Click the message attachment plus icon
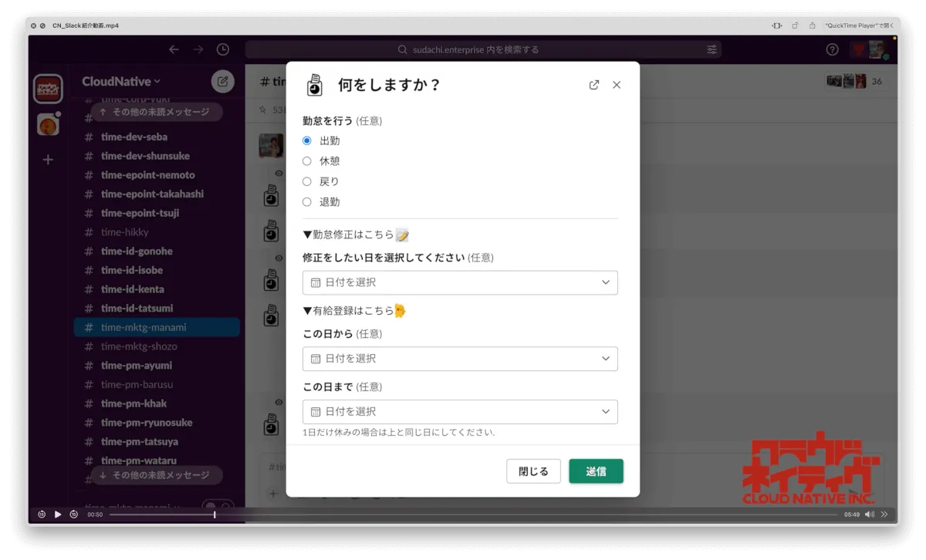 coord(272,494)
